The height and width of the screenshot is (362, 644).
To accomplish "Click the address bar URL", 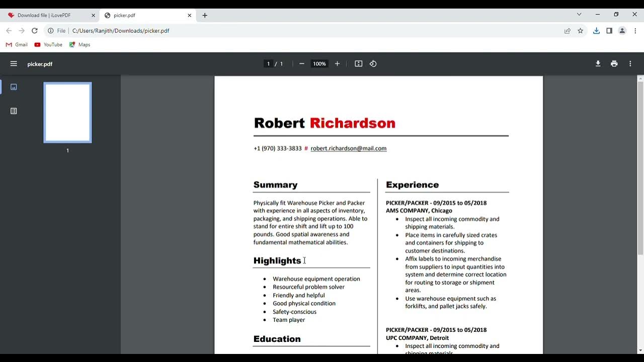I will point(121,31).
